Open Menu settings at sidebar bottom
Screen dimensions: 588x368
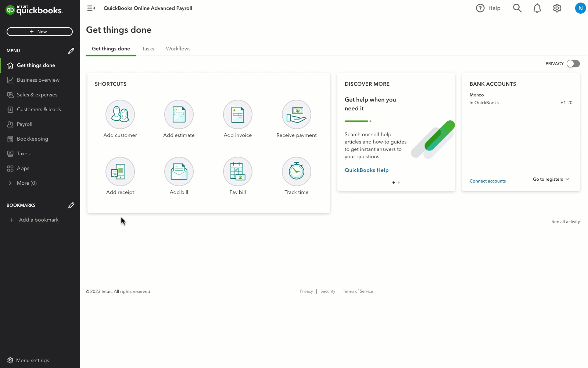[x=28, y=360]
